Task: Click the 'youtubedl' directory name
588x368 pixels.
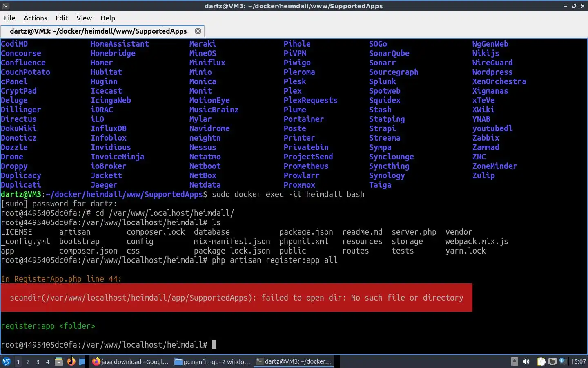Action: 492,128
